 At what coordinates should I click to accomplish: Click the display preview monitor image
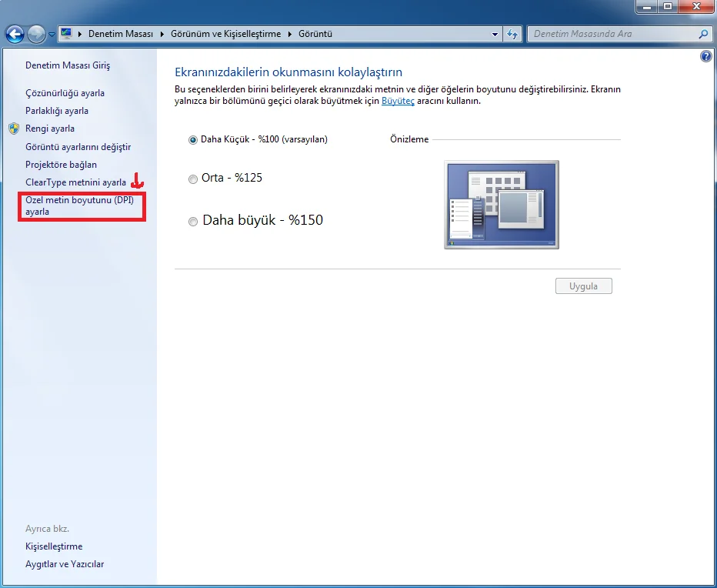(501, 205)
